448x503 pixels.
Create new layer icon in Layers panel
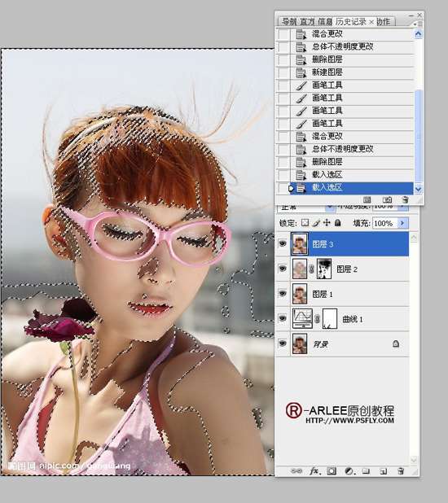pos(383,471)
